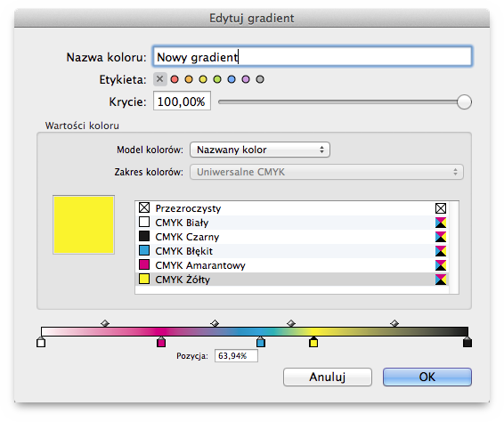Click the first midpoint diamond above the gradient

pyautogui.click(x=105, y=323)
